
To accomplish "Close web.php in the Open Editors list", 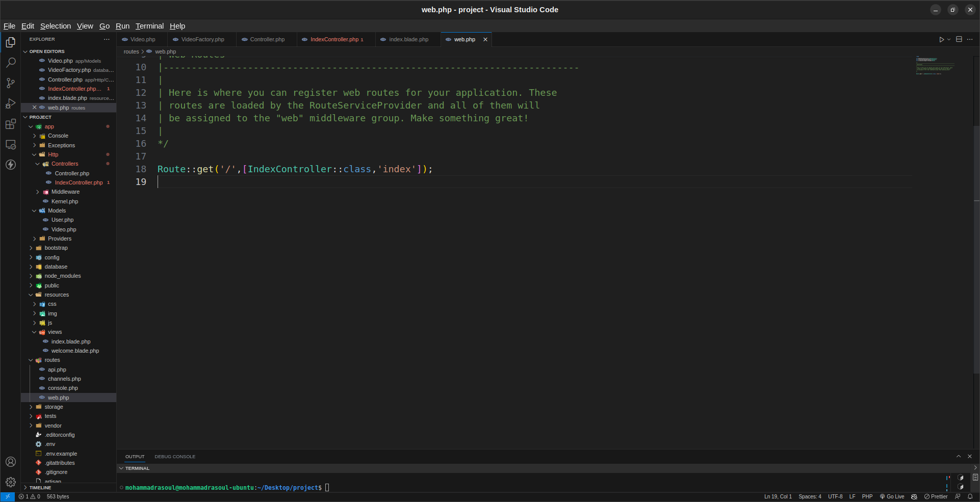I will tap(35, 108).
